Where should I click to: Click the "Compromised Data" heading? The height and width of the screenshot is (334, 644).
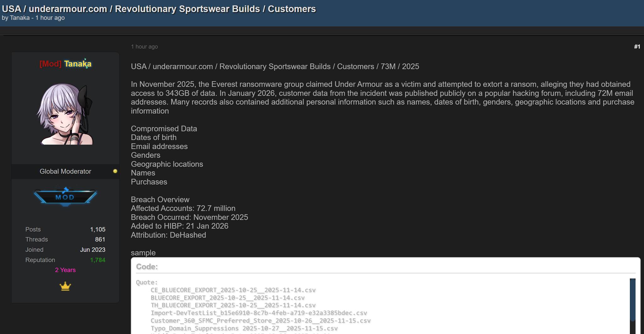tap(164, 129)
